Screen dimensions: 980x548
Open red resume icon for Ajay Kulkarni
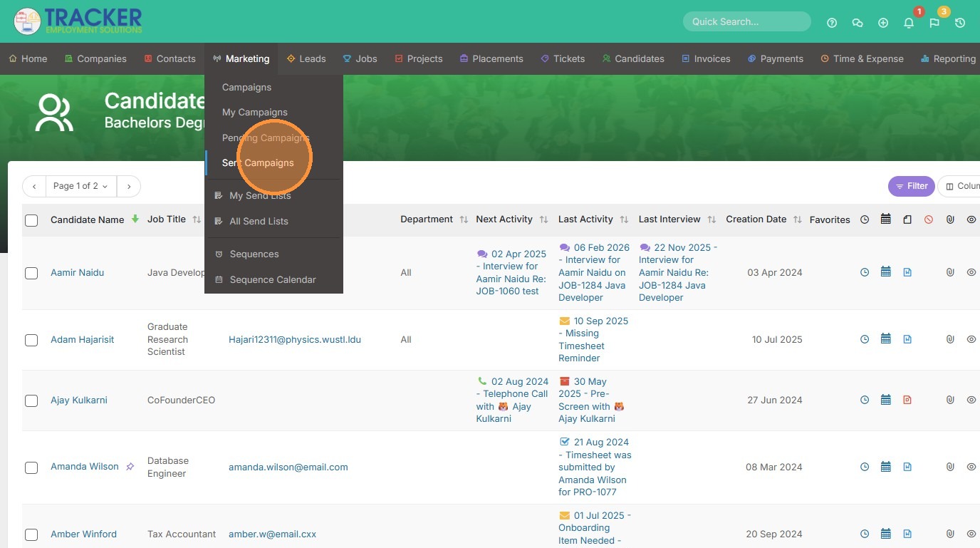907,400
